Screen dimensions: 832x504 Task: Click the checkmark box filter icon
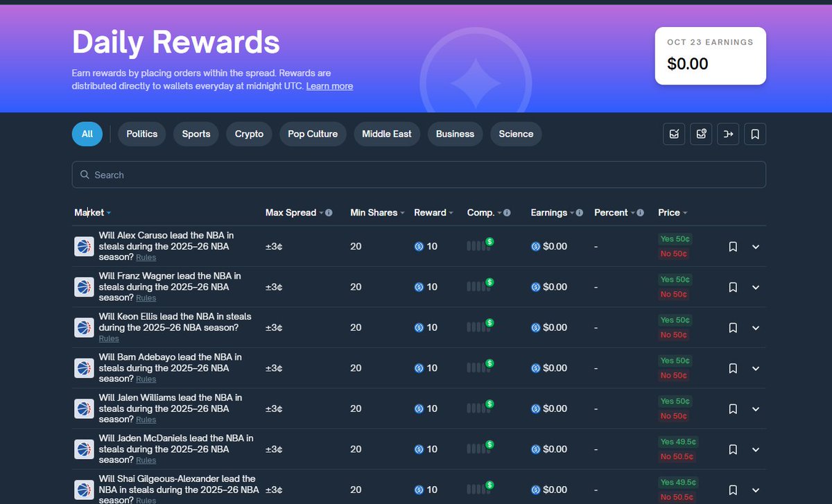674,134
